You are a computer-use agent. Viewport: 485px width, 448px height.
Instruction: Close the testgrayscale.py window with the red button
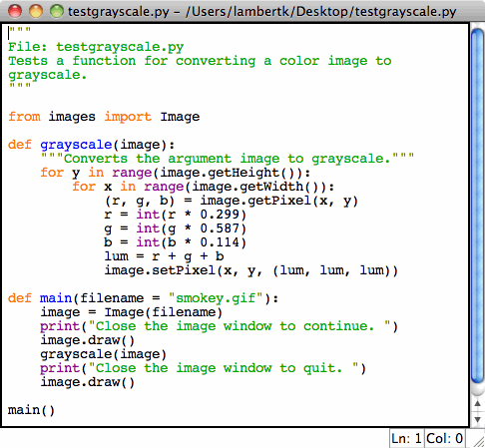pos(15,11)
